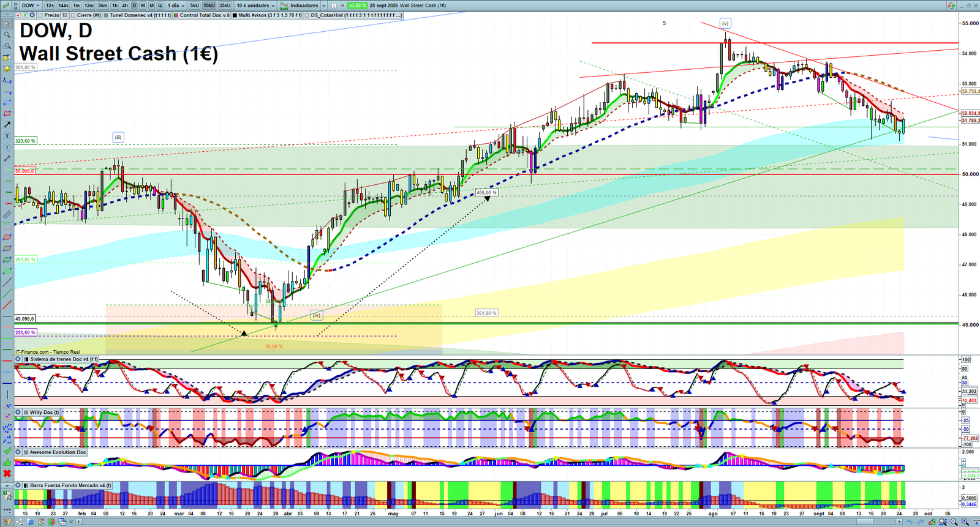Toggle the Tunel Domenec v4 indicator box

click(106, 15)
